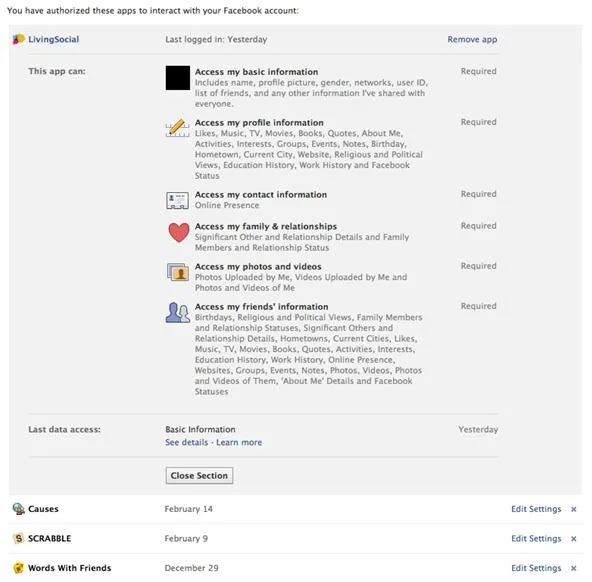Screen dimensions: 592x582
Task: Click the 'February 9' date for SCRABBLE
Action: (186, 539)
